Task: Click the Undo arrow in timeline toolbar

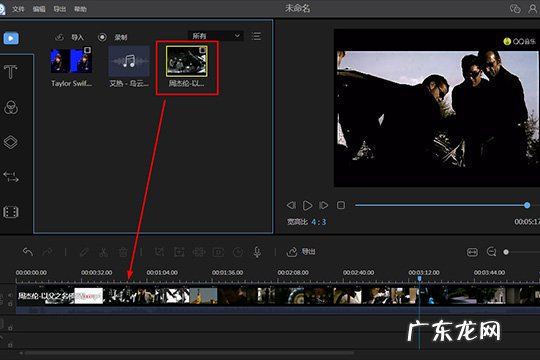Action: point(28,252)
